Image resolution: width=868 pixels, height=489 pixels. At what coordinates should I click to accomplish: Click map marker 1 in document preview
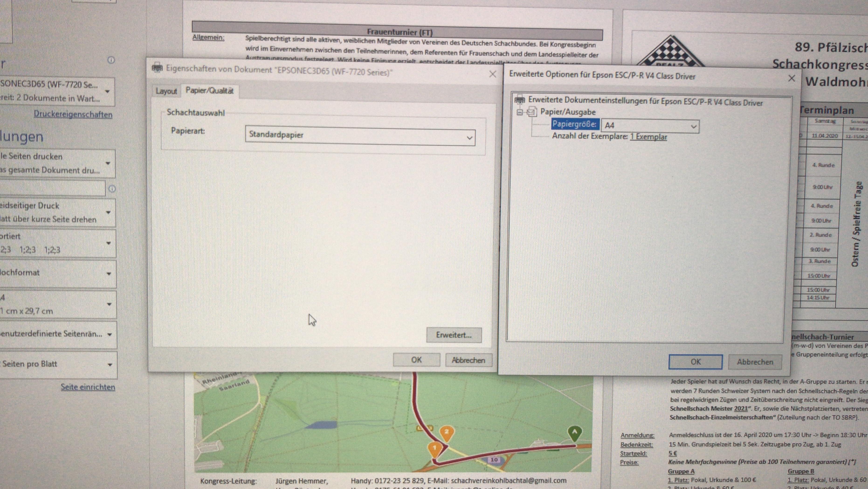click(x=434, y=450)
